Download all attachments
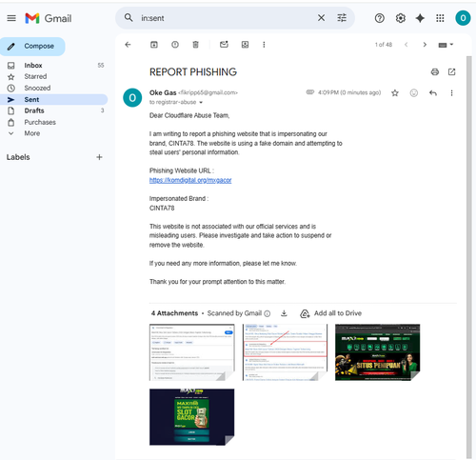The image size is (476, 460). (284, 313)
